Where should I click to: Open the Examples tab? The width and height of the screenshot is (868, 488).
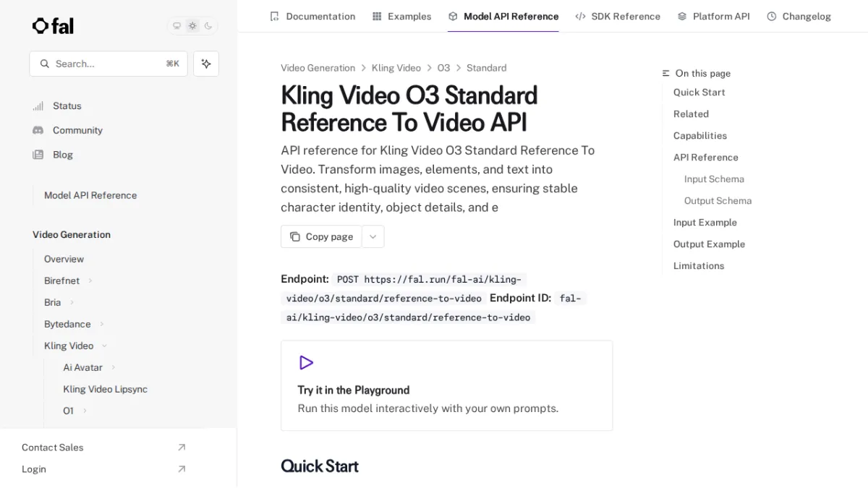pos(401,16)
